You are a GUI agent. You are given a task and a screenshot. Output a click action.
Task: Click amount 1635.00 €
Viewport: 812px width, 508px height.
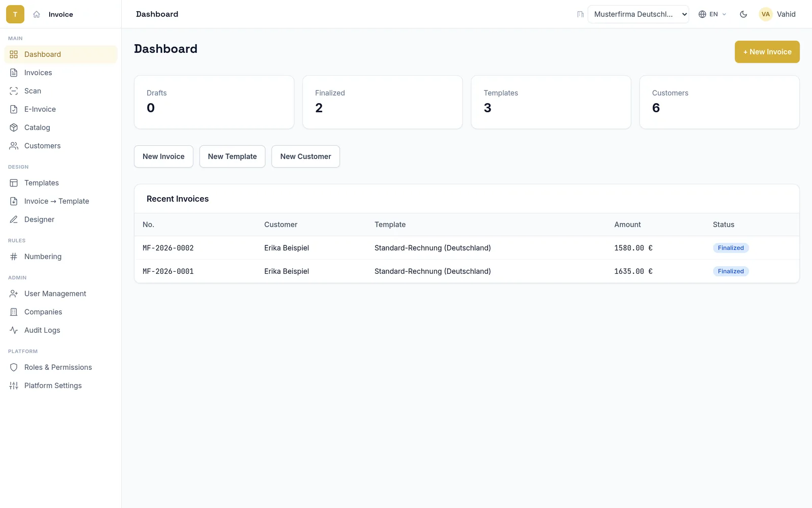point(633,271)
